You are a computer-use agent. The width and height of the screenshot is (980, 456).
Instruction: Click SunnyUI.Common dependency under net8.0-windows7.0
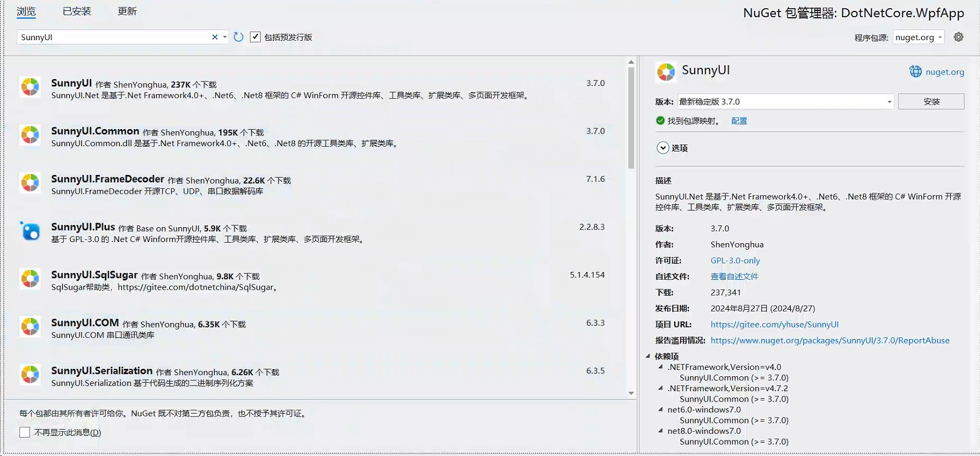tap(734, 442)
